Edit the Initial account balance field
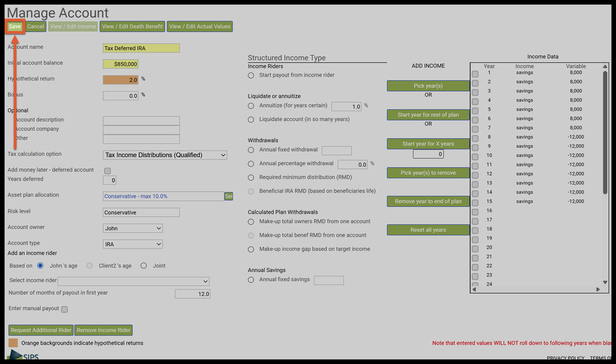The width and height of the screenshot is (616, 364). (x=121, y=64)
